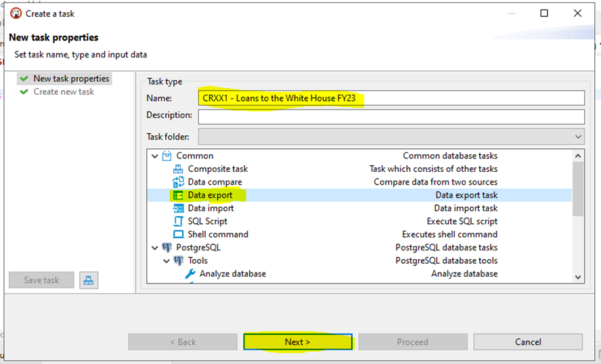Click the Data import icon
This screenshot has width=601, height=364.
(x=178, y=208)
